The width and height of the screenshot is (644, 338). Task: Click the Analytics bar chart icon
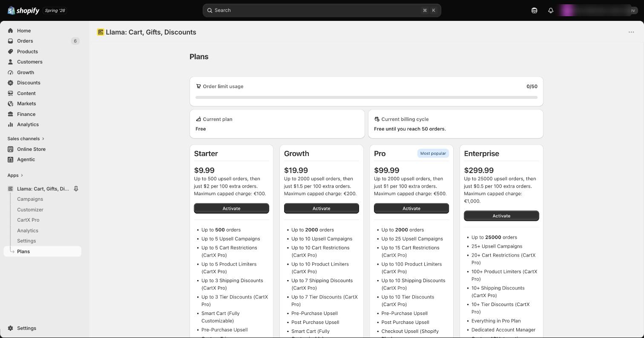click(11, 124)
